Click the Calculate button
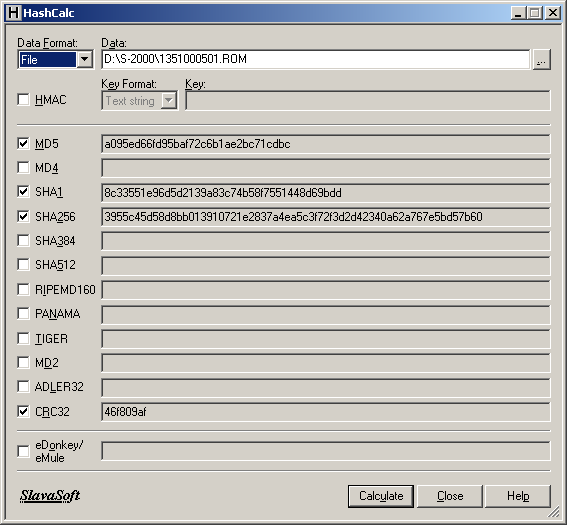The image size is (567, 525). [381, 496]
